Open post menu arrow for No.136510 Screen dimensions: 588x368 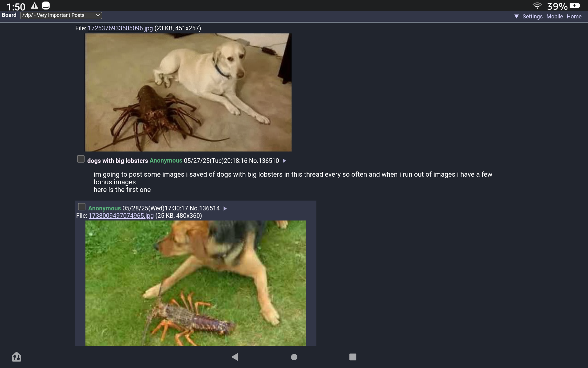coord(284,161)
